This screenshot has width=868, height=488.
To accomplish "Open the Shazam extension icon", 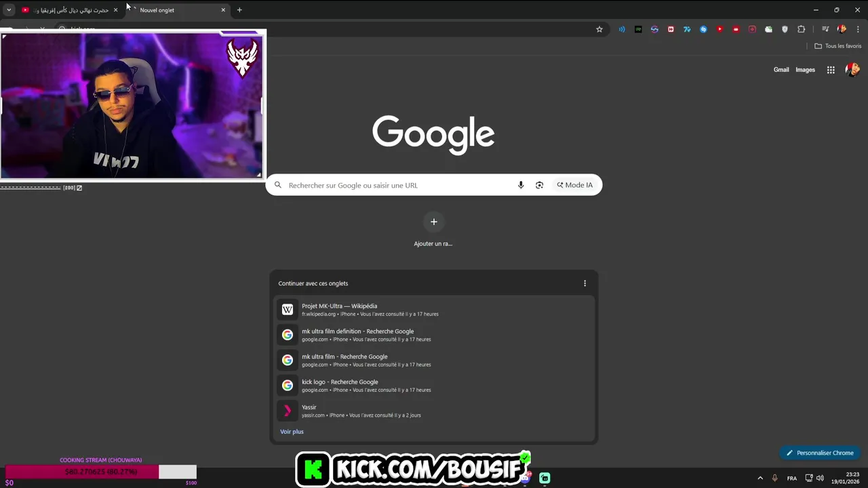I will point(703,29).
